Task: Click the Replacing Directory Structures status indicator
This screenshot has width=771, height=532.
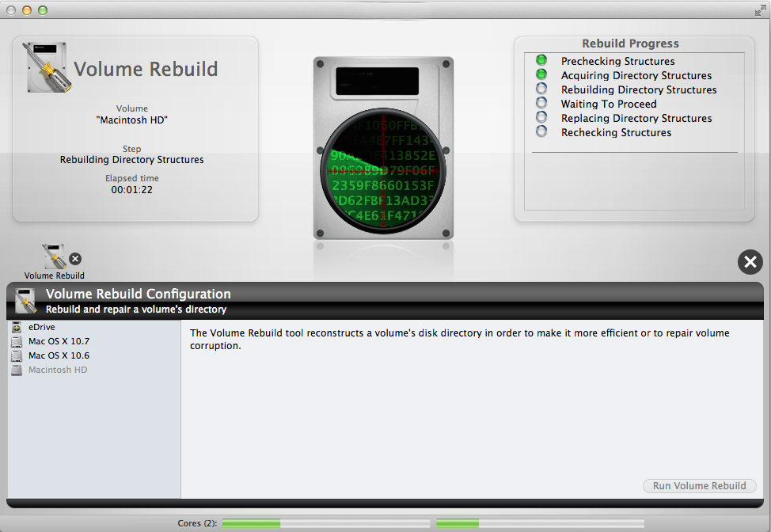Action: pyautogui.click(x=541, y=117)
